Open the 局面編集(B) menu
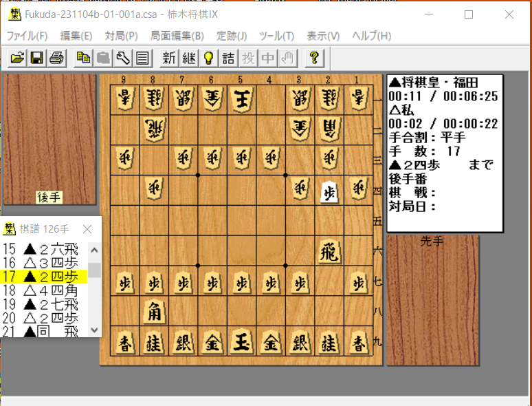 click(x=177, y=36)
